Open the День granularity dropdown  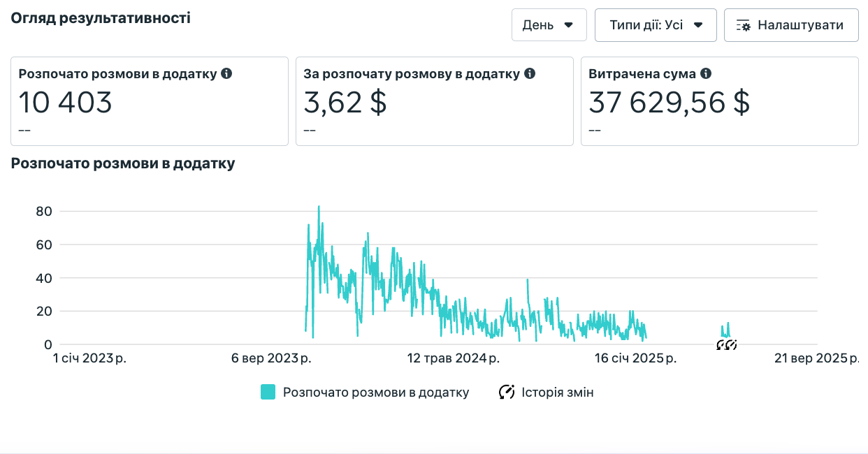pyautogui.click(x=549, y=25)
